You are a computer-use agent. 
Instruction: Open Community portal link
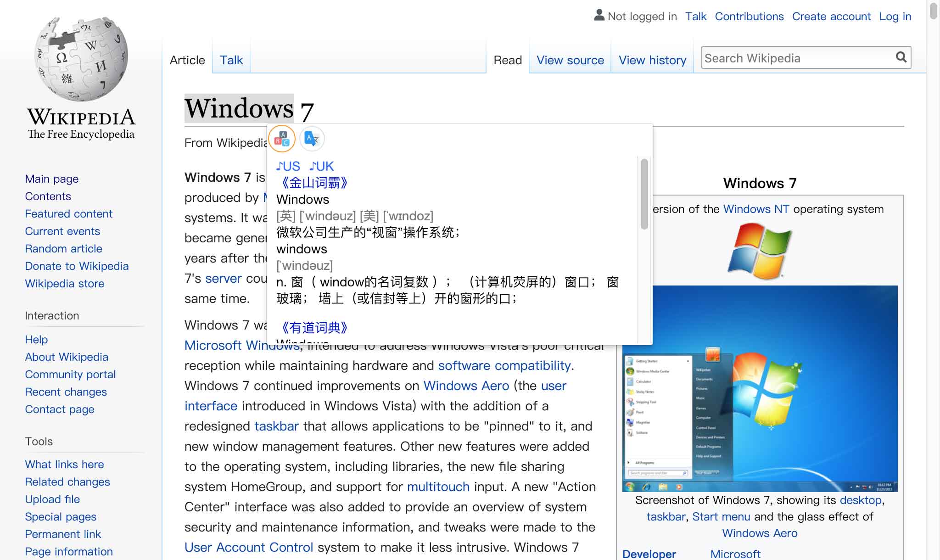pos(70,375)
